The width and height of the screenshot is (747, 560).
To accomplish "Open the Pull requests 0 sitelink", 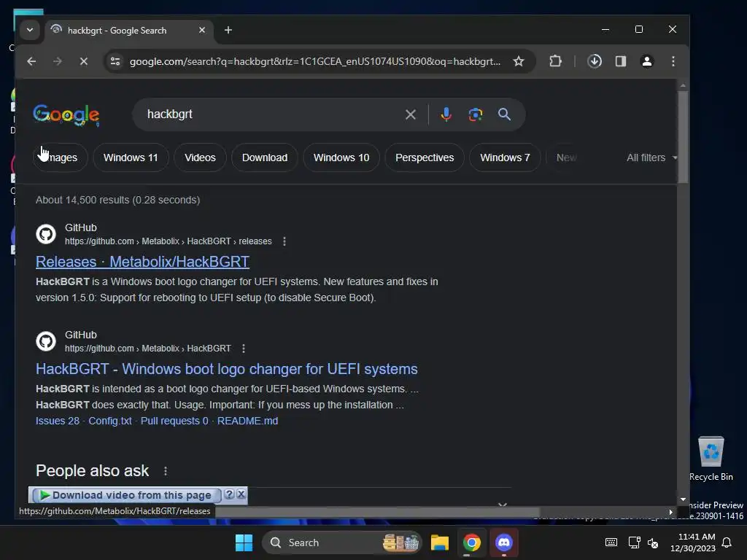I will click(x=174, y=421).
